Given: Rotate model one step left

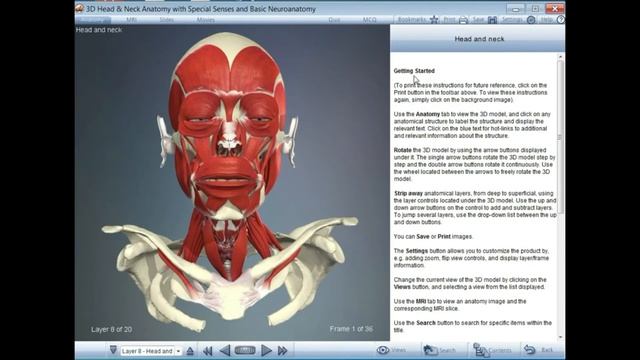Looking at the screenshot, I should point(225,351).
